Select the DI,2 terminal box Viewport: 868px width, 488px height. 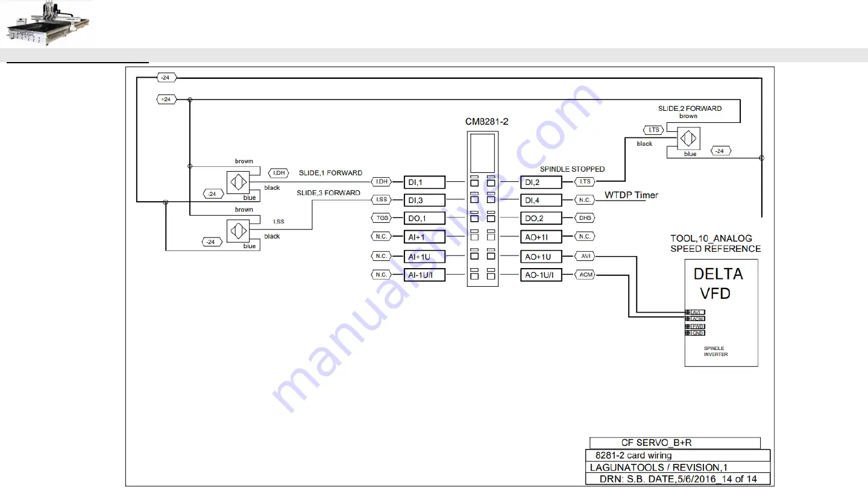click(x=541, y=182)
